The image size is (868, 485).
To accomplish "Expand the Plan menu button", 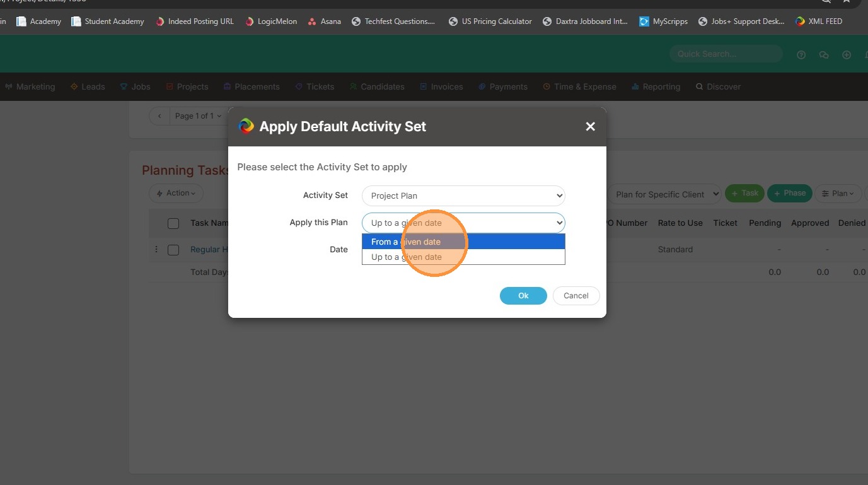I will tap(838, 194).
